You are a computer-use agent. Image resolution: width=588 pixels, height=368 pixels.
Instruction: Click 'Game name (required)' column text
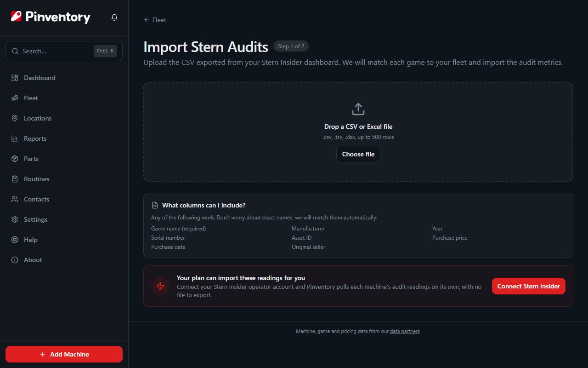(178, 229)
